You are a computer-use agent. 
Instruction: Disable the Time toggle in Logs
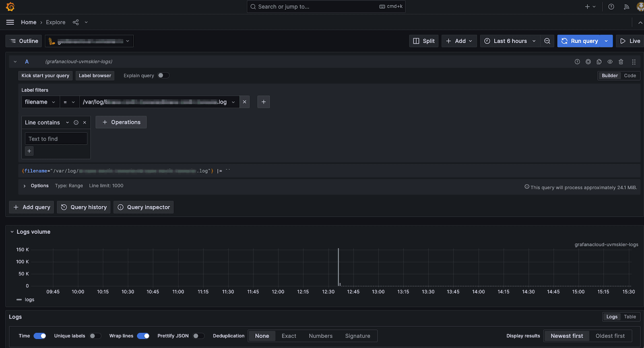[39, 336]
